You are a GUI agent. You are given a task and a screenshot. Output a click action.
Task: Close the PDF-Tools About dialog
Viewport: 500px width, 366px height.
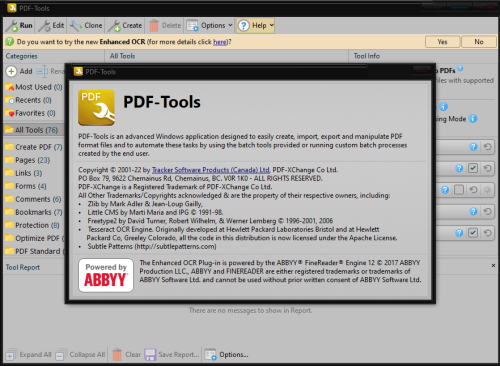[422, 70]
